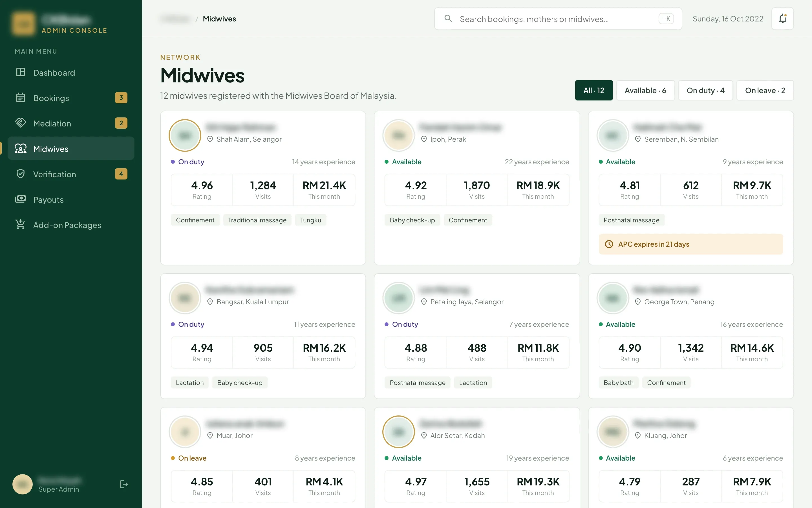Select Midwives in the main menu
Screen dimensions: 812x508
[x=71, y=148]
